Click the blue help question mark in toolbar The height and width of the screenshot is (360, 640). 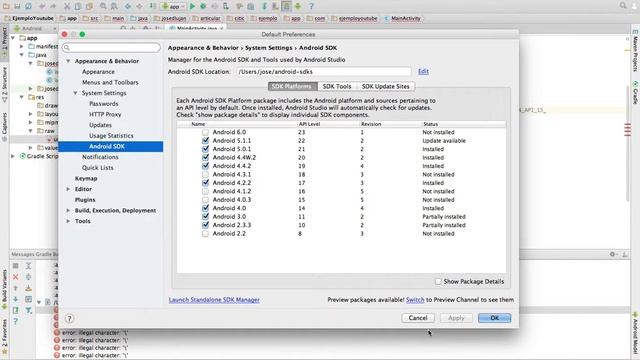coord(311,6)
